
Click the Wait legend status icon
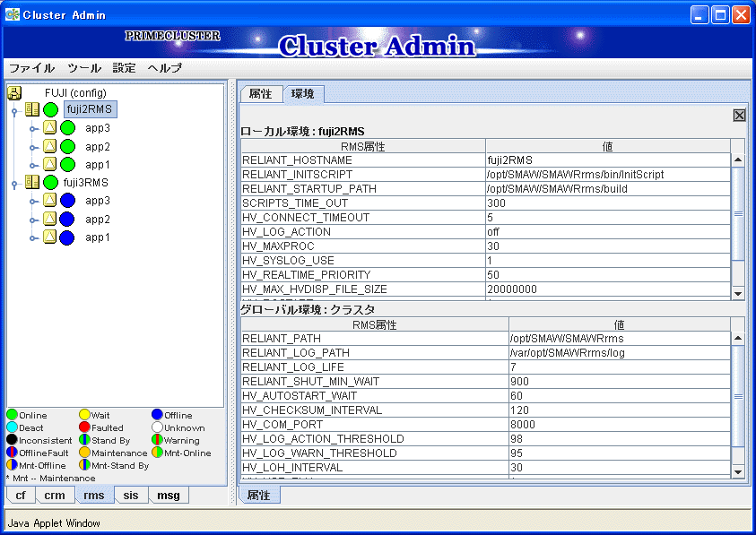click(x=84, y=415)
